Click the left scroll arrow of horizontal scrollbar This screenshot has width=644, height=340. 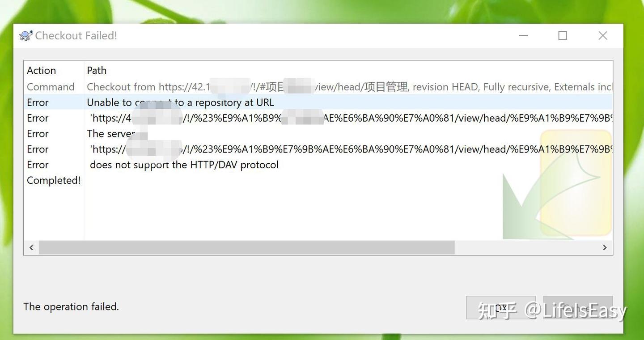coord(31,247)
